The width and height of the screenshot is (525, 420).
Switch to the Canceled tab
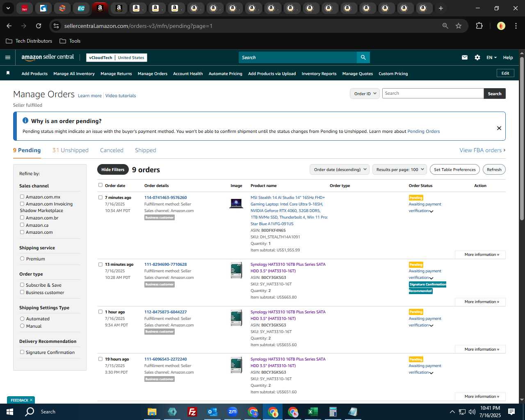(112, 150)
